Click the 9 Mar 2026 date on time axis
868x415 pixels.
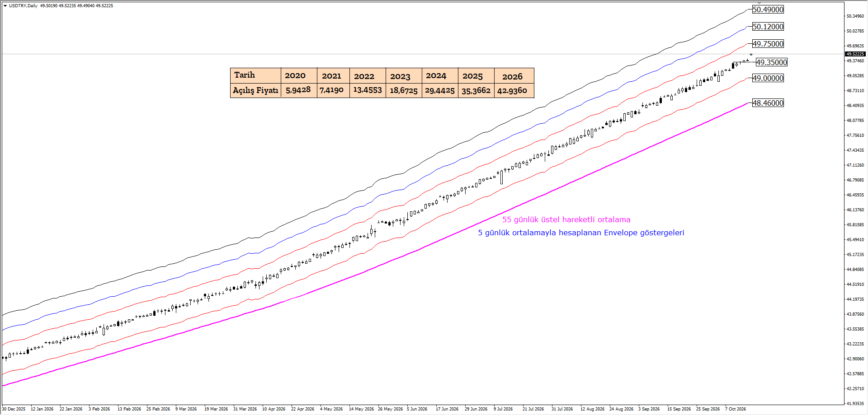click(x=186, y=409)
